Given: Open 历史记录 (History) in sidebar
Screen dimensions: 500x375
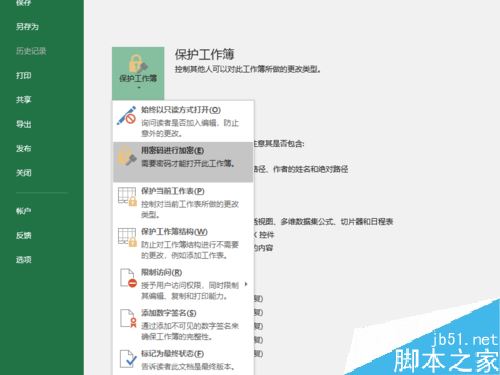Looking at the screenshot, I should [31, 51].
